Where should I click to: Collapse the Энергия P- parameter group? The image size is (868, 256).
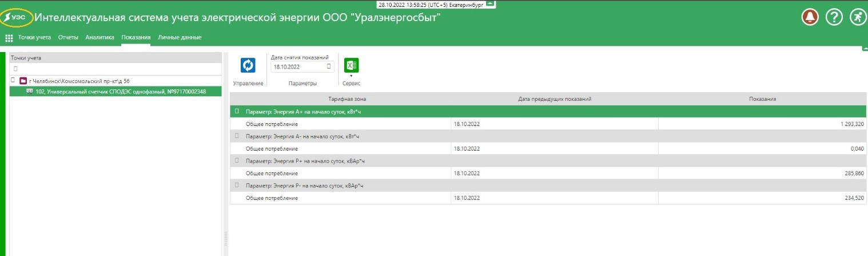[x=237, y=186]
